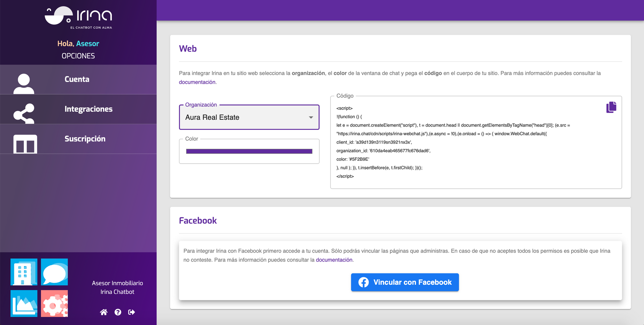Open the analytics chart tile
The width and height of the screenshot is (644, 325).
tap(24, 303)
